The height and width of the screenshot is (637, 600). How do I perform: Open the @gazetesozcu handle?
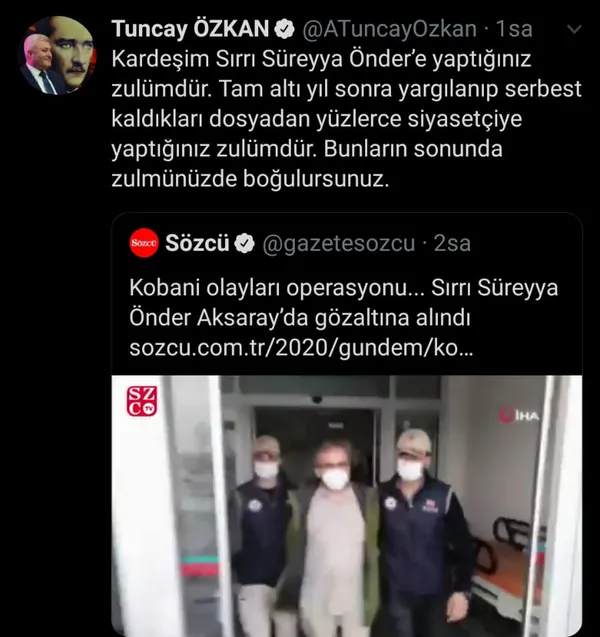[339, 244]
